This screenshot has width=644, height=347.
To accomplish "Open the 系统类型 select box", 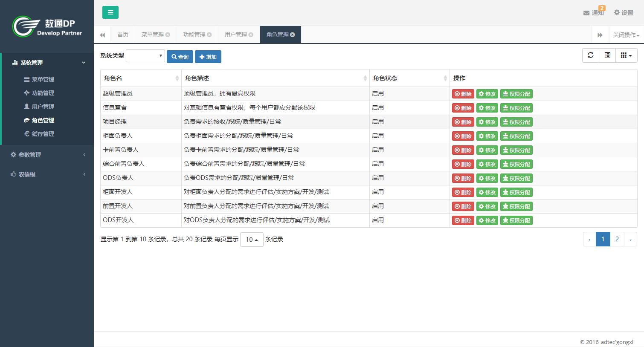I will point(145,56).
